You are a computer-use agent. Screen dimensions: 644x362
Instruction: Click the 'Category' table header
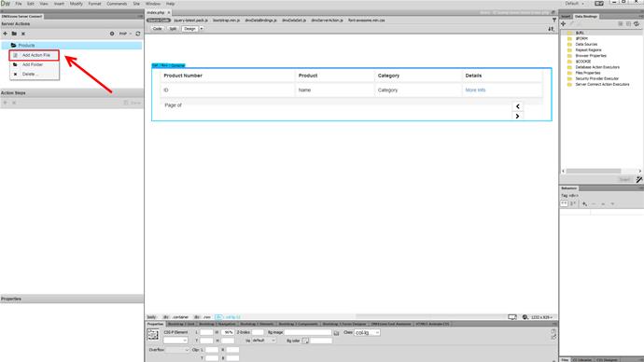coord(388,76)
